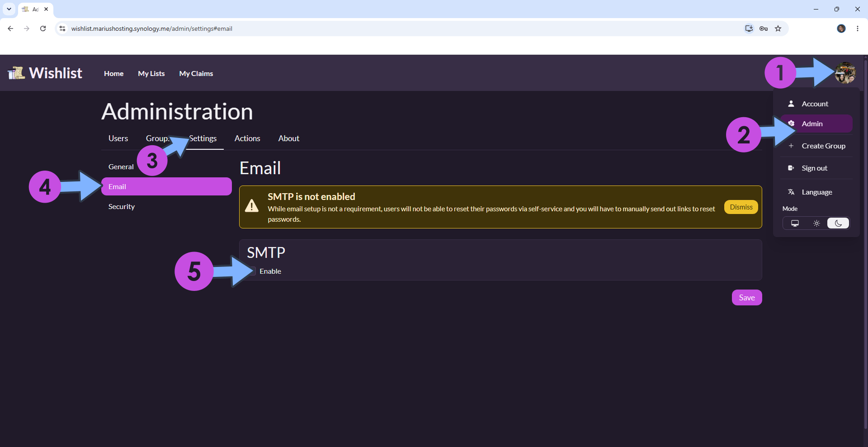Reload the page with the refresh icon

pos(43,29)
